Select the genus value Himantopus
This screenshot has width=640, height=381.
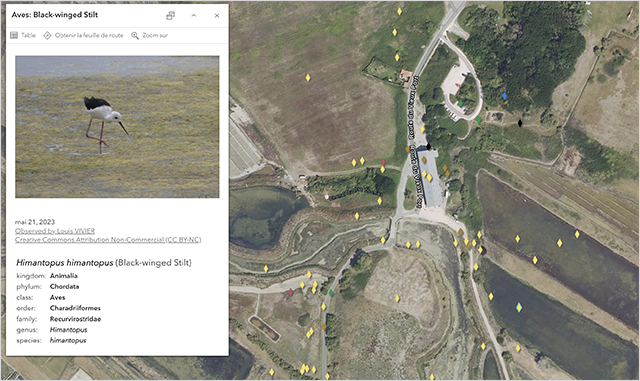pyautogui.click(x=69, y=330)
